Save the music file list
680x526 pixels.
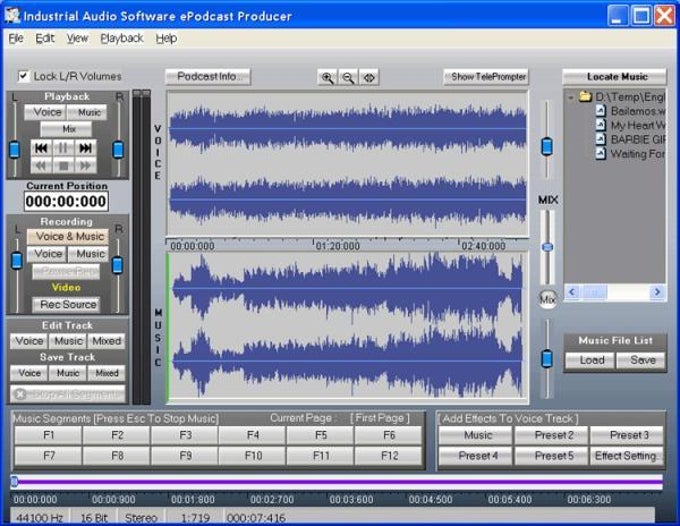pos(641,360)
